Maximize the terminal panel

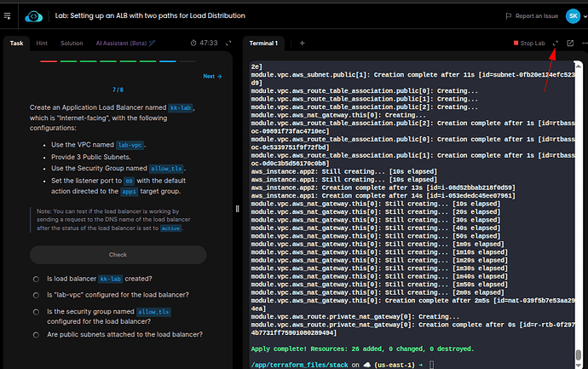point(556,43)
